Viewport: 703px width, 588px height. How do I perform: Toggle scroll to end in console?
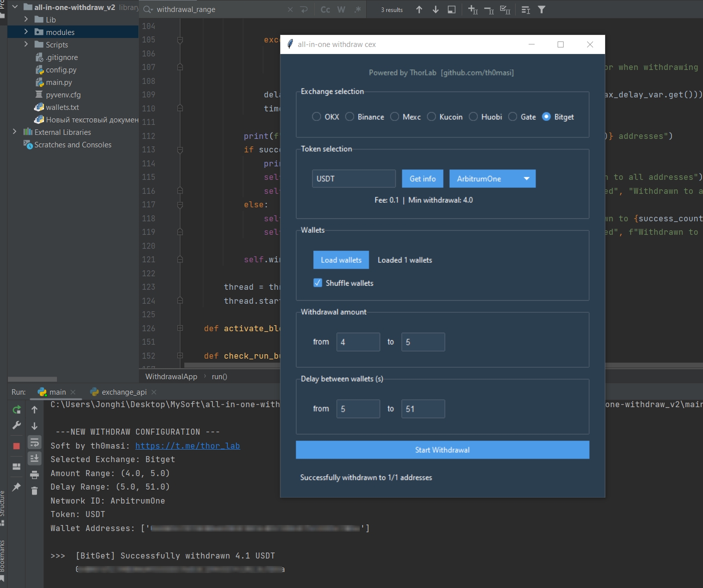coord(34,458)
